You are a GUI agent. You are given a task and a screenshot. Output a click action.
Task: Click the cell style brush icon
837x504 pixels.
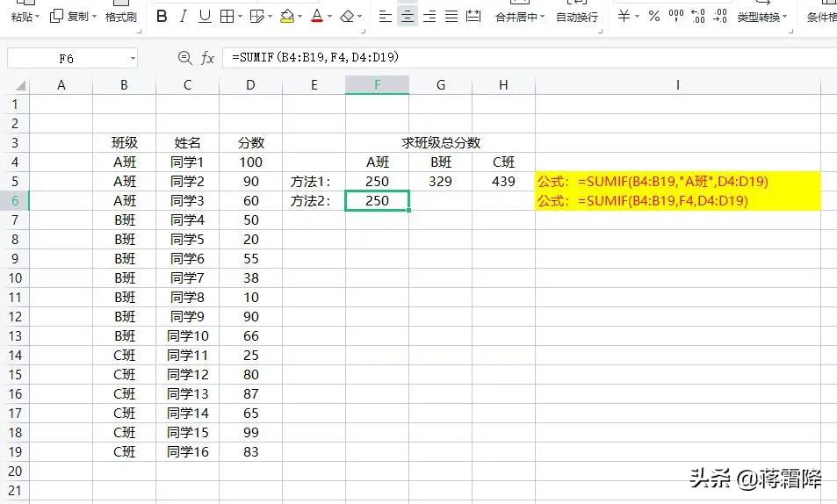tap(256, 17)
